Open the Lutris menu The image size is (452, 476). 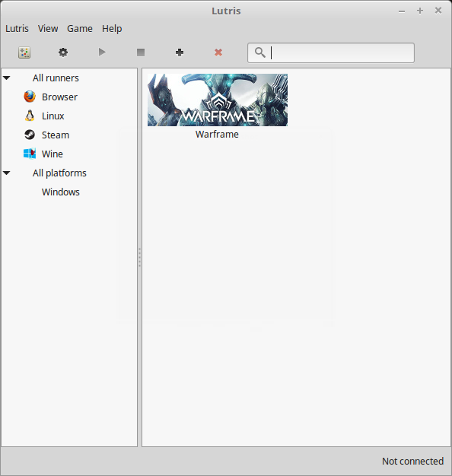point(17,29)
